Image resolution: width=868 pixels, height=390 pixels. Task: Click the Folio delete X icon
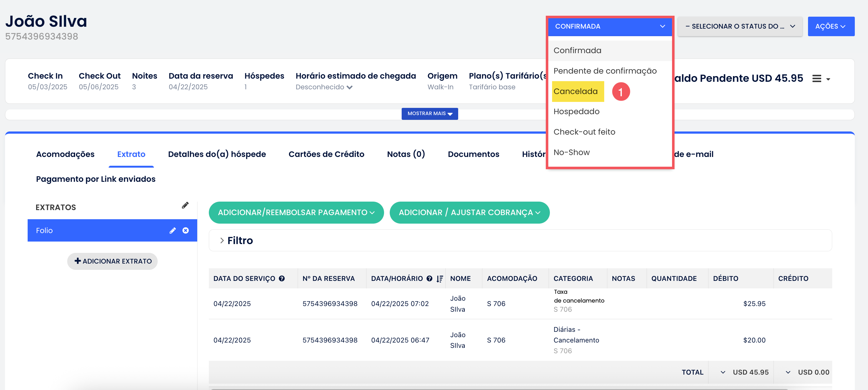(185, 231)
